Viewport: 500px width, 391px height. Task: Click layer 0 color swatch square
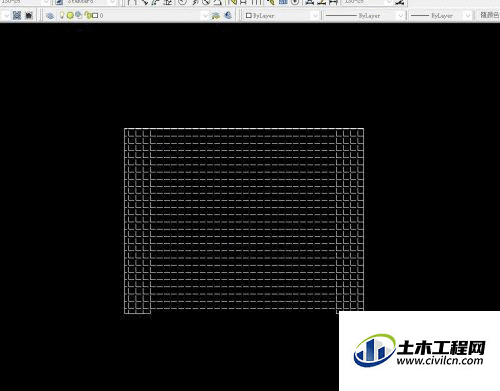pyautogui.click(x=95, y=15)
